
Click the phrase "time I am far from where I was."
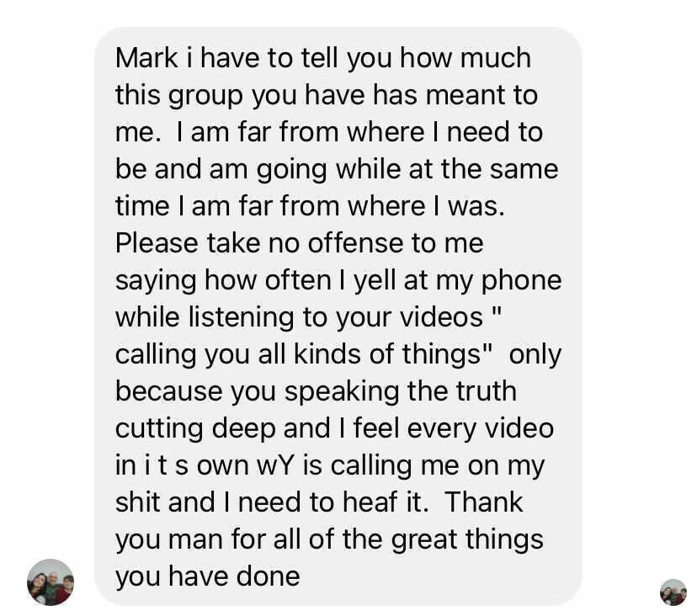(311, 207)
